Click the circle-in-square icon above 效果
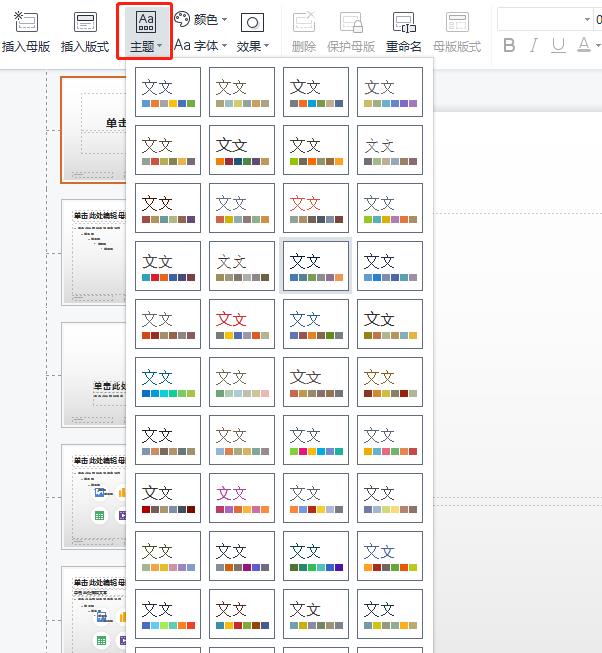 tap(252, 22)
